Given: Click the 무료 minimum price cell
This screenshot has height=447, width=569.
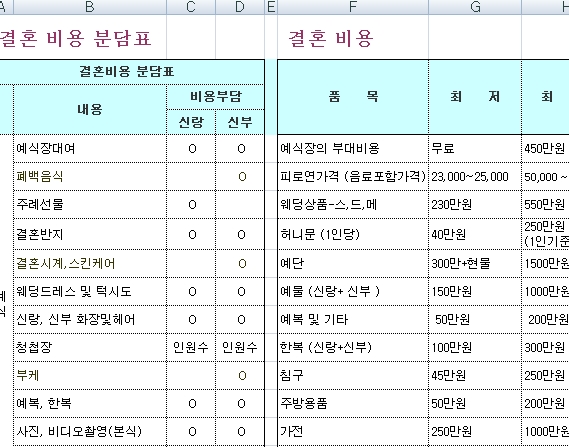Looking at the screenshot, I should [x=475, y=148].
